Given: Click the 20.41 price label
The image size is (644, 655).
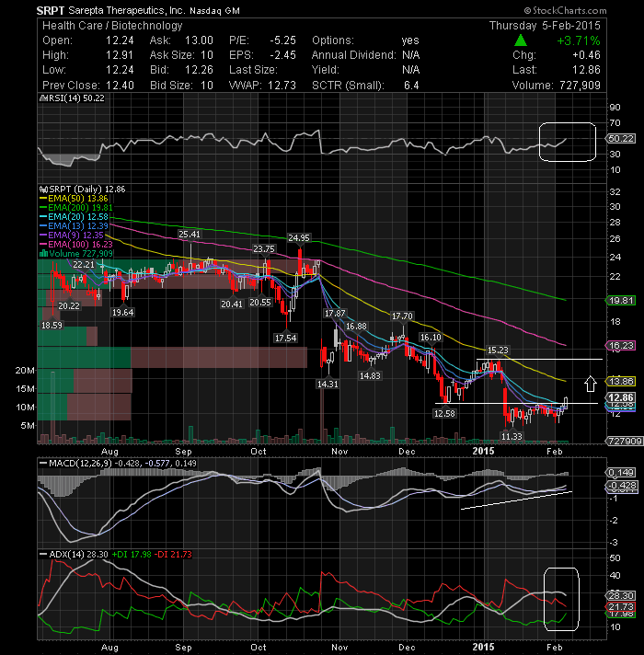Looking at the screenshot, I should click(231, 305).
